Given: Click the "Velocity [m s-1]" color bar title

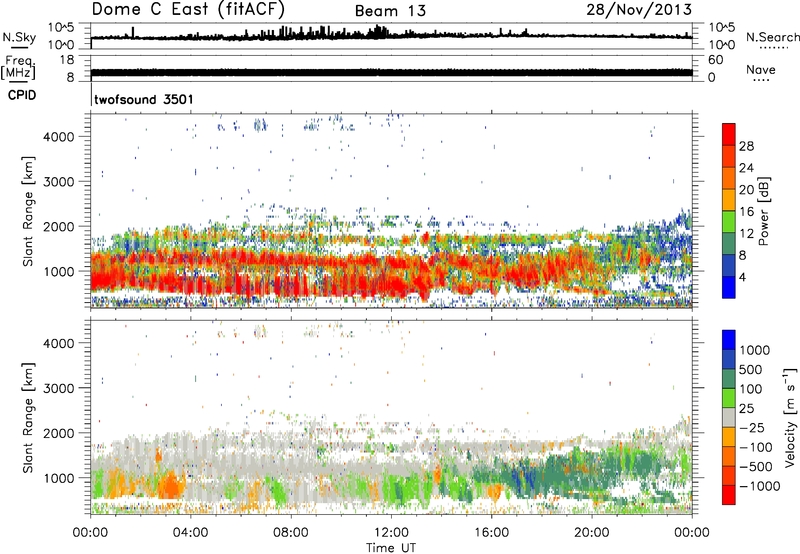Looking at the screenshot, I should point(790,417).
